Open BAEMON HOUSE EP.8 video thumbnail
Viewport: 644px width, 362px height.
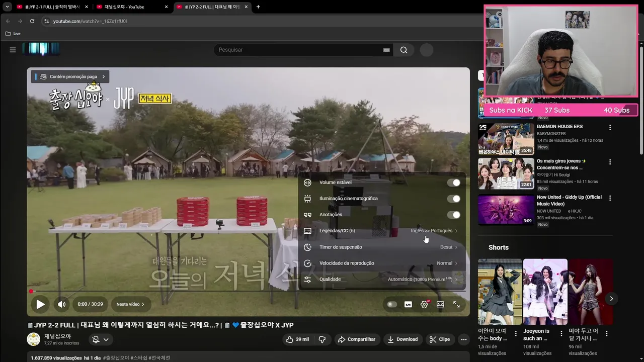coord(506,139)
